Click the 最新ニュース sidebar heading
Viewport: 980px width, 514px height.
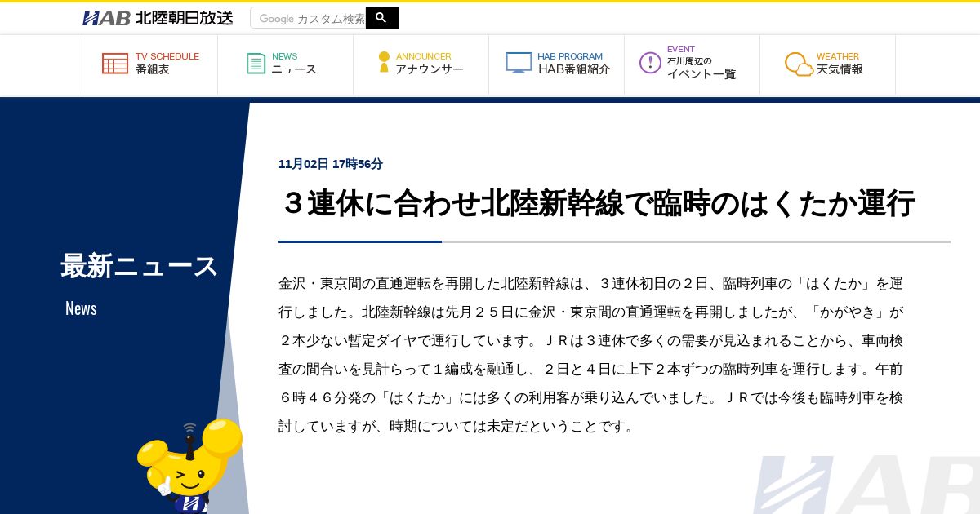point(140,266)
